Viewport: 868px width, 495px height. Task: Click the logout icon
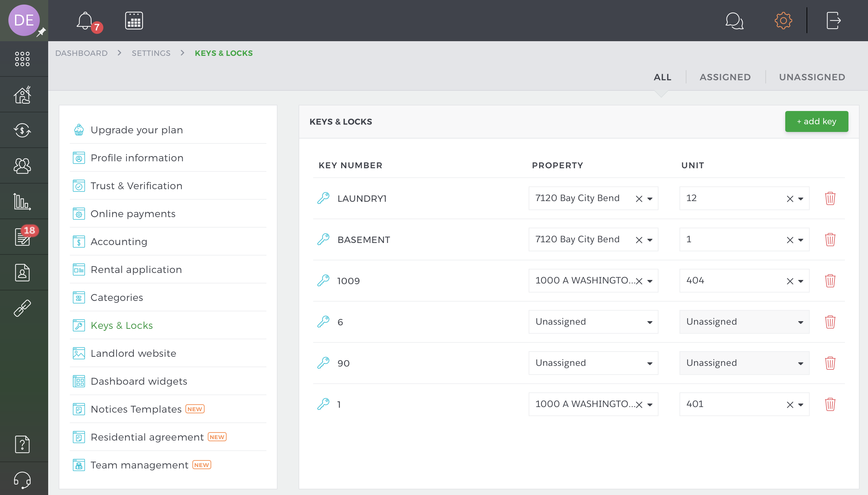click(833, 21)
